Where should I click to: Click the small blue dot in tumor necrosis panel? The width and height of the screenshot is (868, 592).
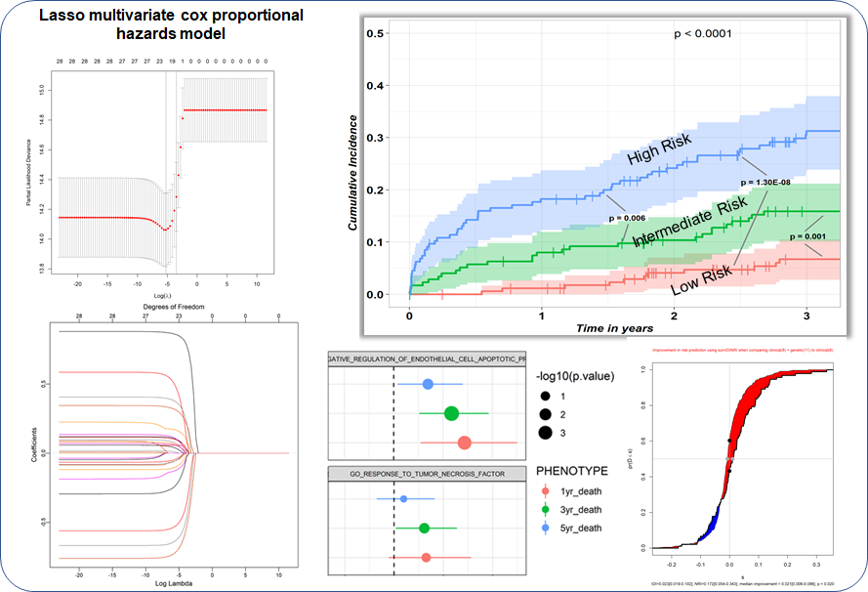coord(403,499)
